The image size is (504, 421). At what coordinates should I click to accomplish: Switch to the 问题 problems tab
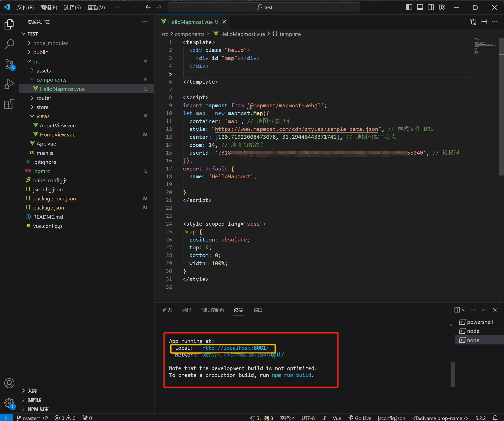pyautogui.click(x=168, y=310)
